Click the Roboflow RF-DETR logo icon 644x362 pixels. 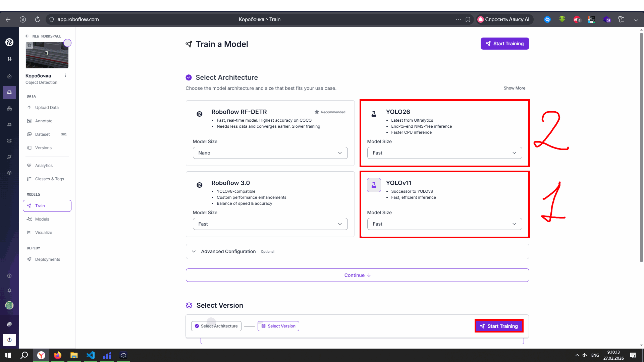[x=199, y=114]
